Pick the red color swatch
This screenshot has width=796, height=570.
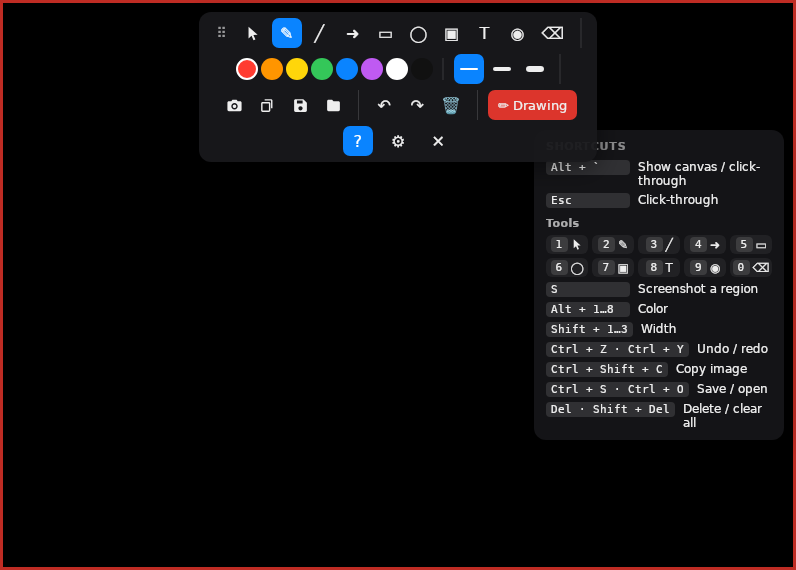click(x=247, y=69)
